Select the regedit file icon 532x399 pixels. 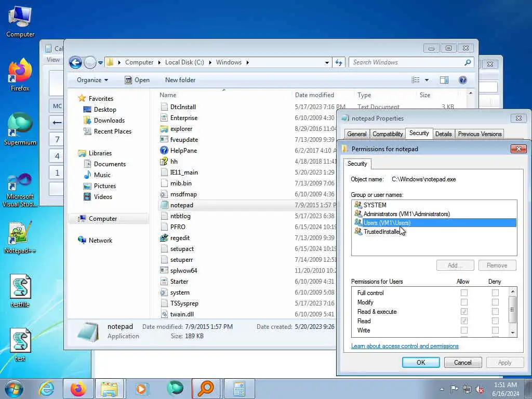[x=164, y=237]
